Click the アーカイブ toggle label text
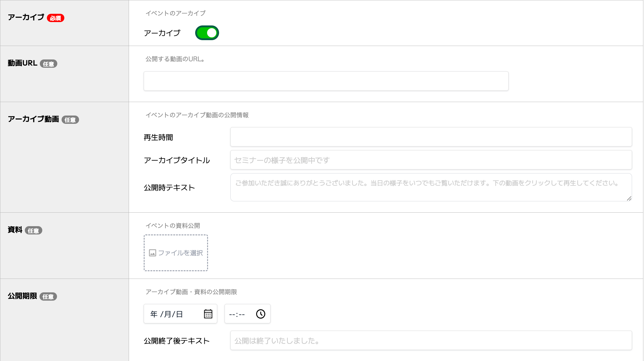 [162, 33]
